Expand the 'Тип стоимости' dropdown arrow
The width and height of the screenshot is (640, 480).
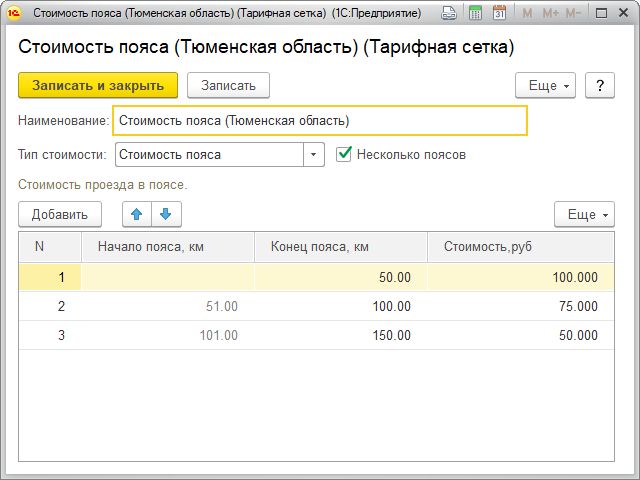[314, 155]
